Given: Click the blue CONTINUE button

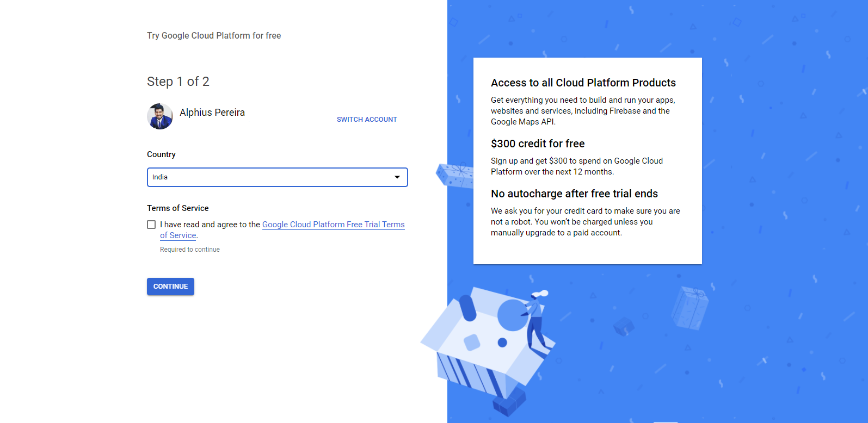Looking at the screenshot, I should 170,287.
